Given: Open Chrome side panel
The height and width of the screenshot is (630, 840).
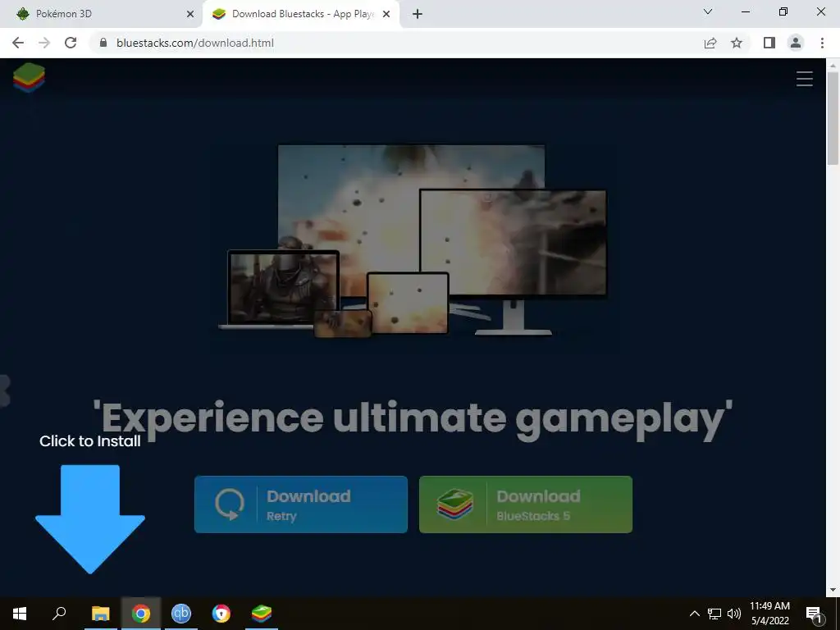Looking at the screenshot, I should click(x=769, y=43).
